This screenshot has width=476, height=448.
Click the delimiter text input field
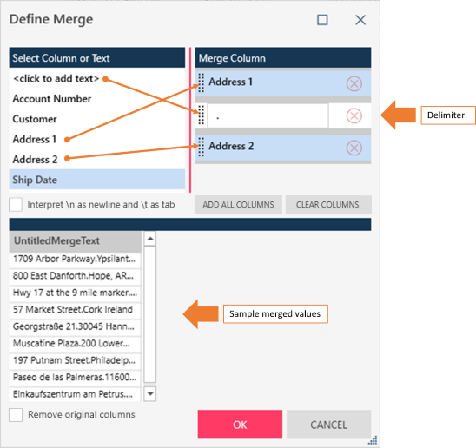(x=268, y=116)
